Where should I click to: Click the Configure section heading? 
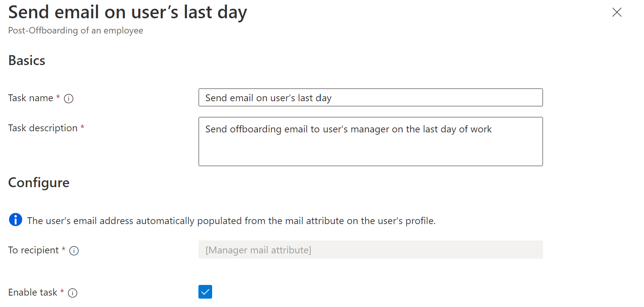(38, 183)
